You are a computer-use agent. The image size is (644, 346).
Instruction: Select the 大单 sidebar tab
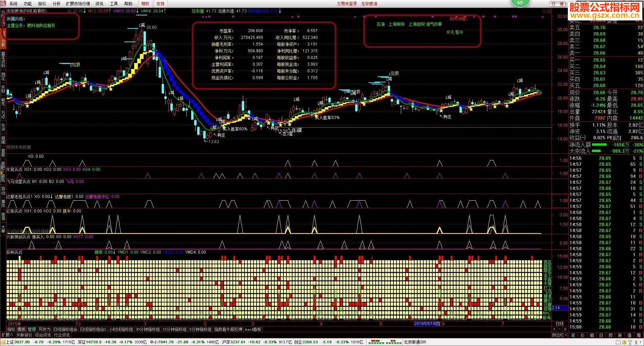(3, 229)
